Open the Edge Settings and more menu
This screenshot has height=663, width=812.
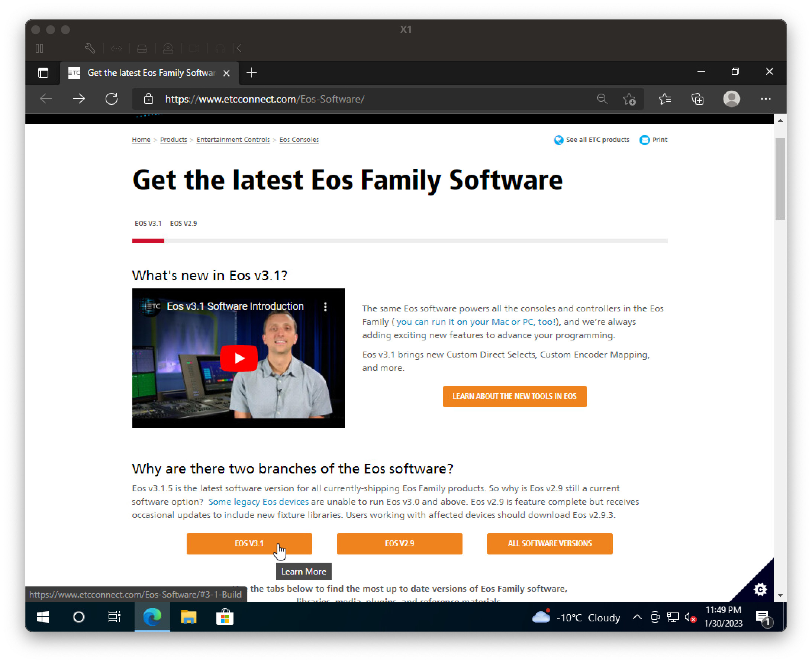(x=766, y=99)
